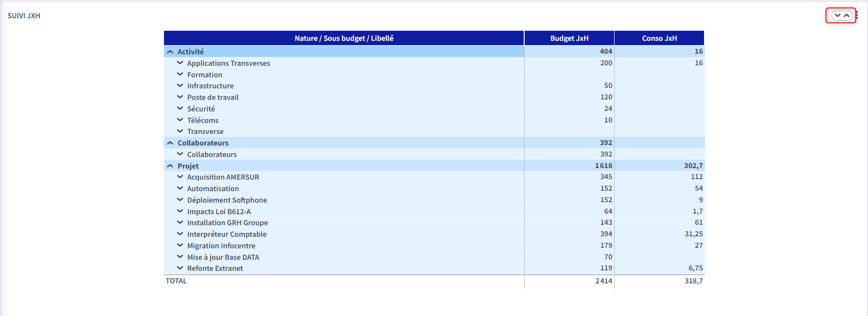The image size is (868, 316).
Task: Open the three-dot widget options menu
Action: click(x=856, y=15)
